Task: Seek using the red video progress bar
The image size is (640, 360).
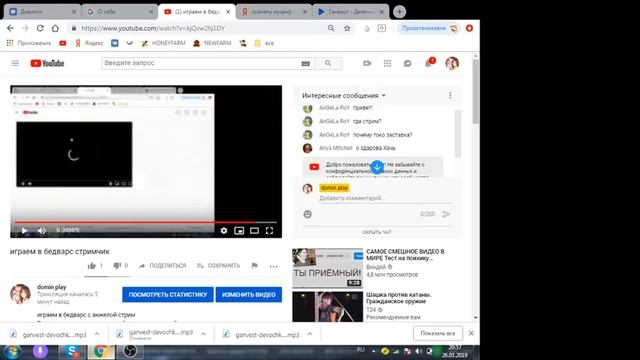Action: (146, 222)
